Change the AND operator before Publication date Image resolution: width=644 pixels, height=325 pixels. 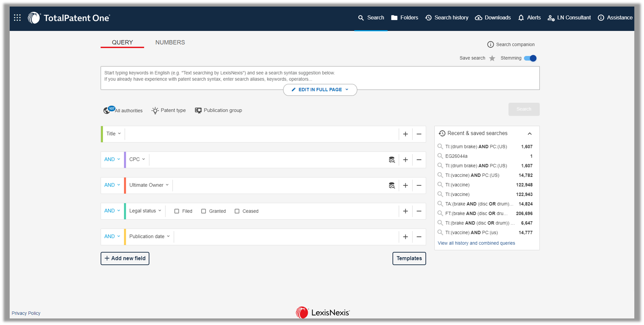pos(112,236)
